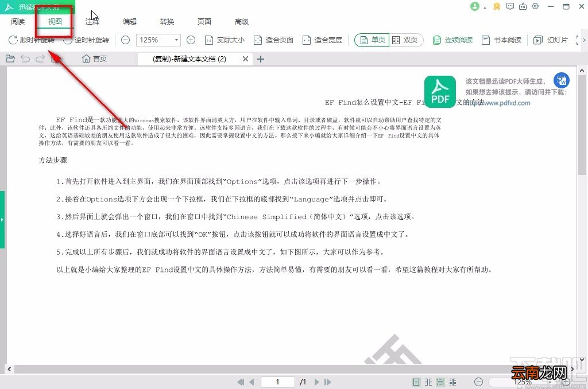Screen dimensions: 588x389
Task: Click the page number input field
Action: [x=277, y=382]
